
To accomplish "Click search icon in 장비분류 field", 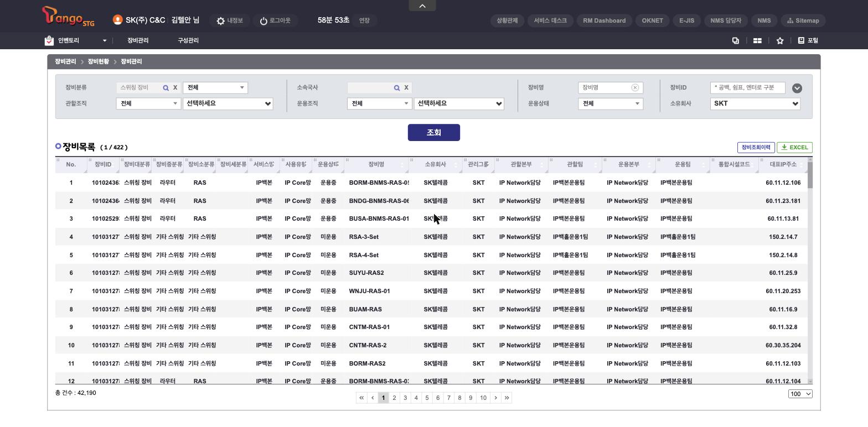I will (166, 87).
